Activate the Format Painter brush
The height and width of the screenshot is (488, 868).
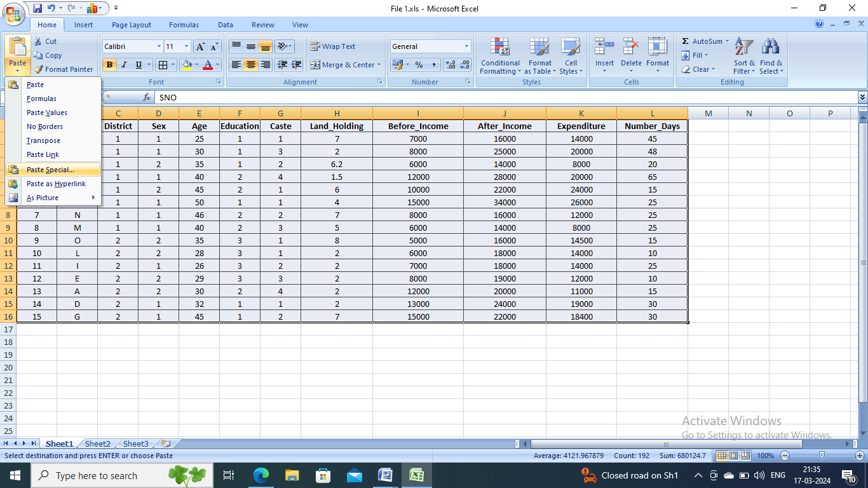[x=64, y=69]
